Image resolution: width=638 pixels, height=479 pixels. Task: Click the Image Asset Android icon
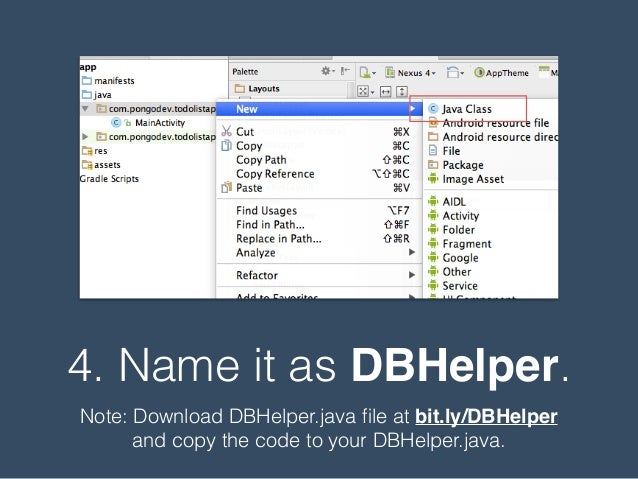433,178
